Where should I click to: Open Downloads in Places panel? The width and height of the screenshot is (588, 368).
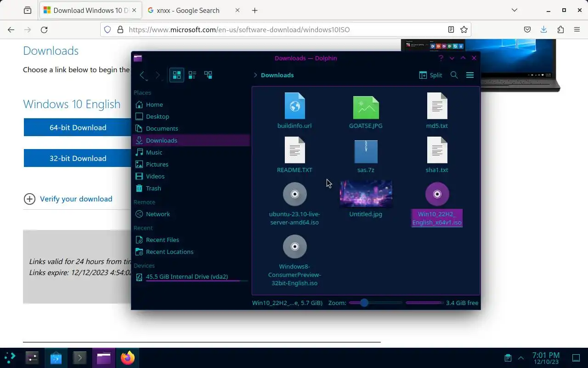pos(191,140)
